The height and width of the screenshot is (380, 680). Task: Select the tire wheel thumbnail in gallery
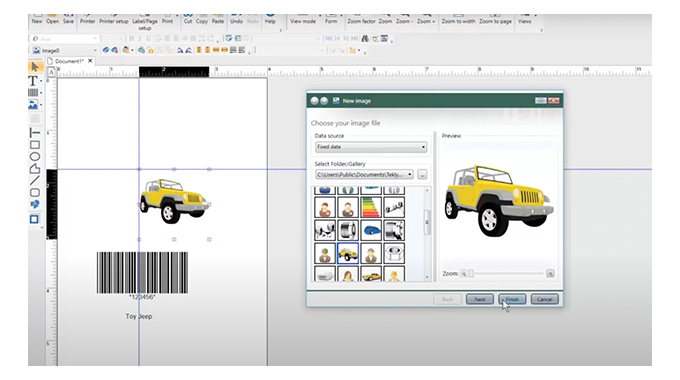[x=348, y=230]
